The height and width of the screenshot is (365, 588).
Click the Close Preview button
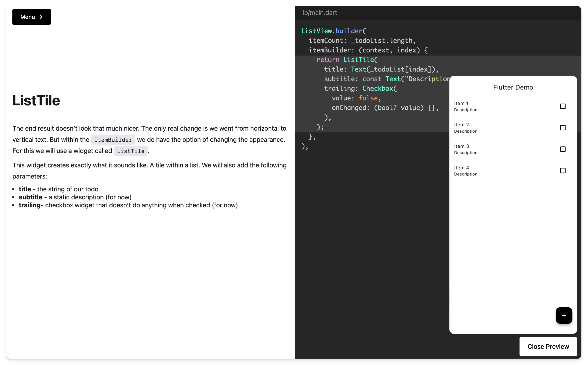(548, 346)
